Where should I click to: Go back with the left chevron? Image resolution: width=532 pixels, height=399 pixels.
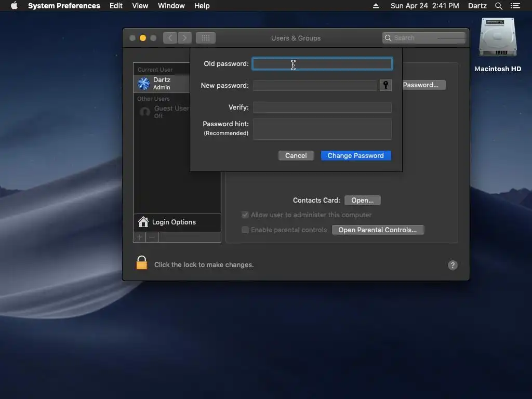click(x=170, y=38)
